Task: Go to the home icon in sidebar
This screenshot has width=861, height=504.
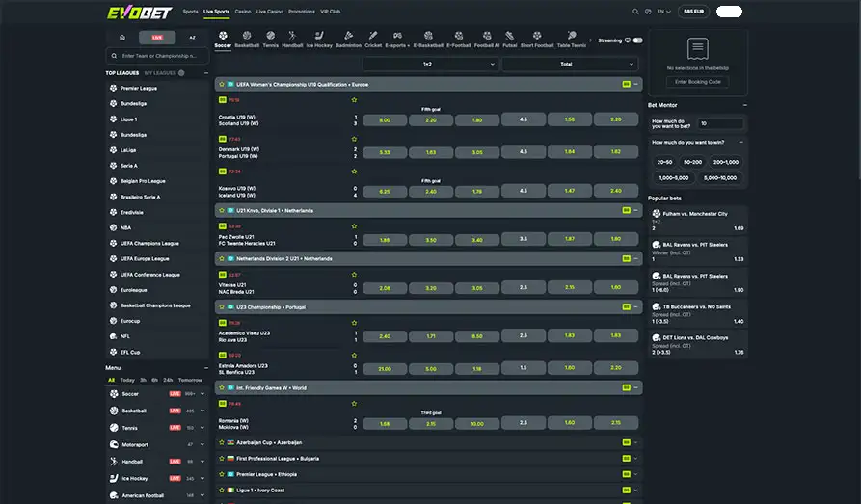Action: tap(121, 38)
